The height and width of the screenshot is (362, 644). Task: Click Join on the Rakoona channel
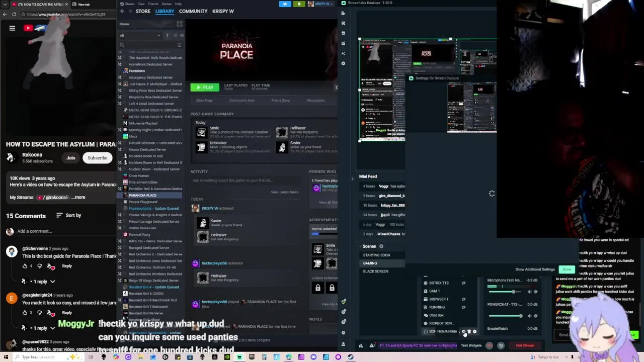[71, 158]
